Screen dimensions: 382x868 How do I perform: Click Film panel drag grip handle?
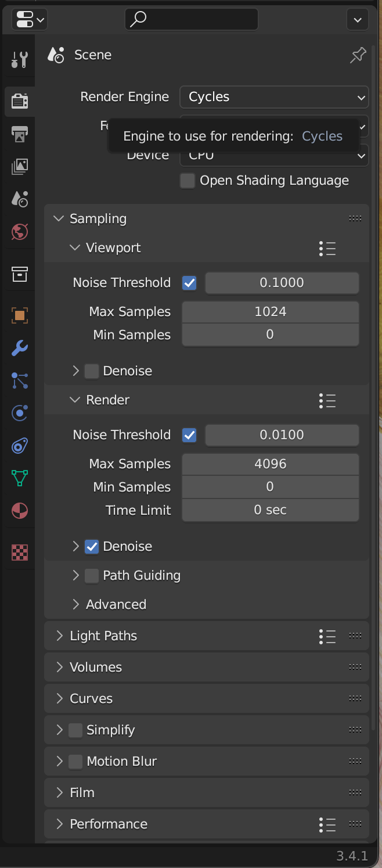tap(355, 793)
